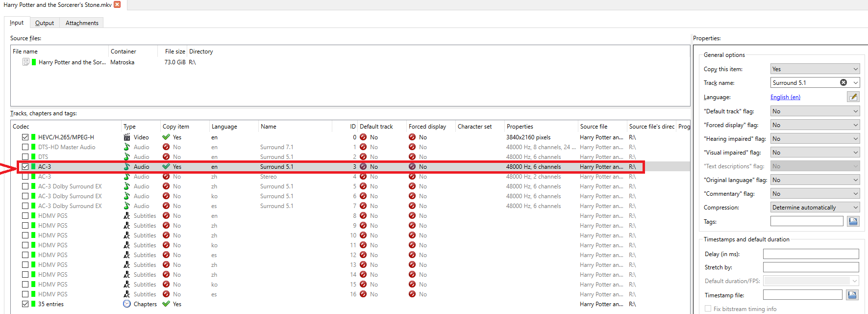Click the edit language pencil icon
Screen dimensions: 868x314
click(853, 97)
